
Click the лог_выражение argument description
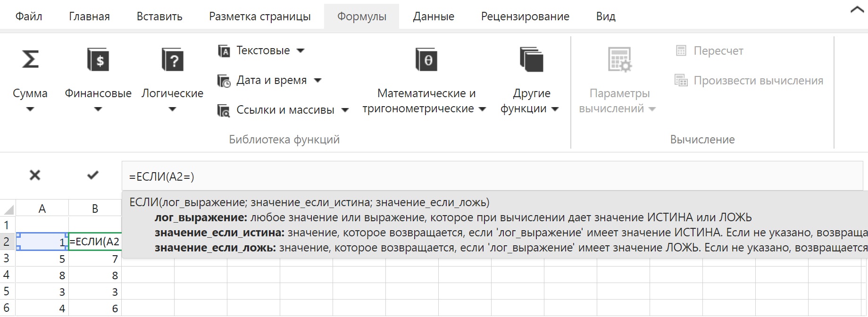[x=453, y=217]
